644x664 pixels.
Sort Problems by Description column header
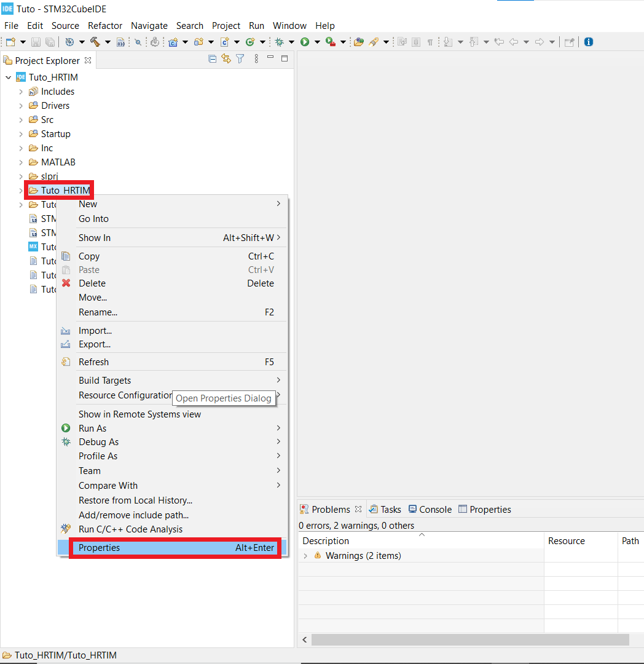(421, 541)
